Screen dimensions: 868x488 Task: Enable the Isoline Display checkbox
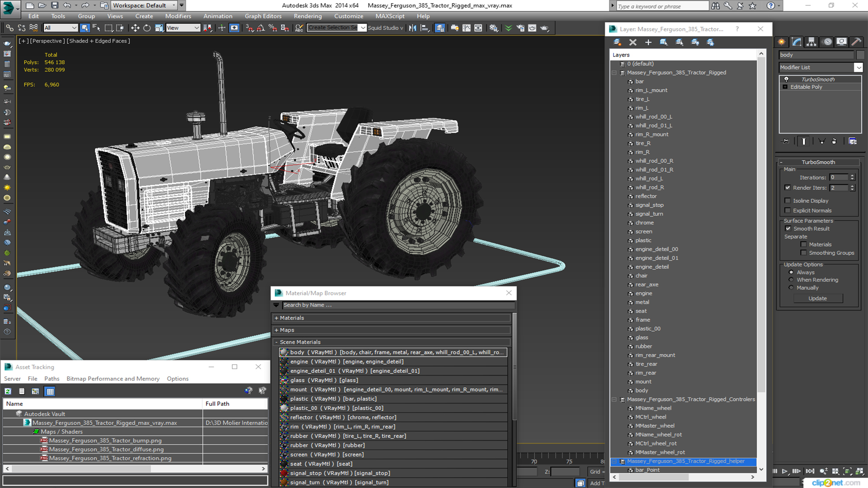coord(788,201)
